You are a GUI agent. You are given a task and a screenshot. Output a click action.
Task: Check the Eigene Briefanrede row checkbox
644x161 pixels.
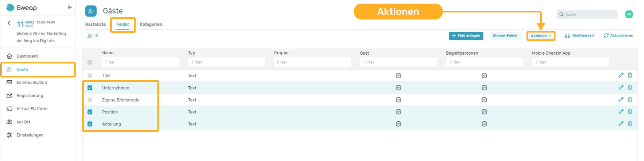90,100
